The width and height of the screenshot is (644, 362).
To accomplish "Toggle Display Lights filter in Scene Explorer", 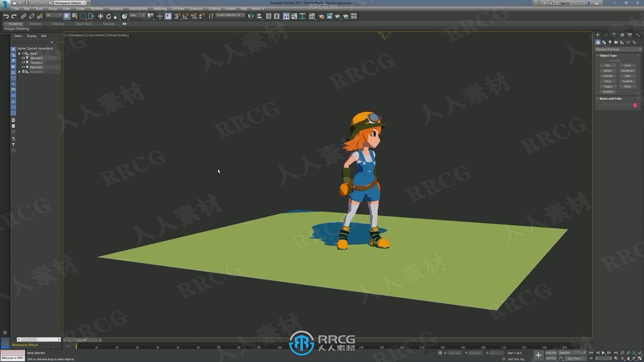I will (x=13, y=61).
